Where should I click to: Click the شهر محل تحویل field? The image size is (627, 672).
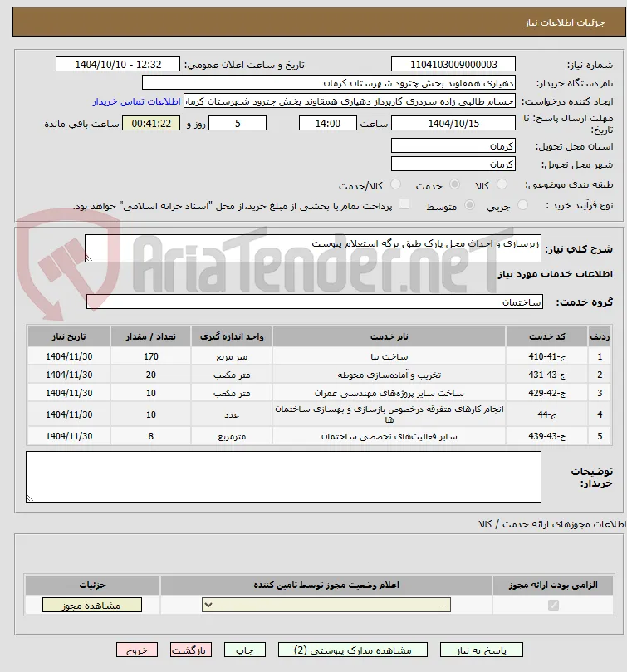pos(453,164)
